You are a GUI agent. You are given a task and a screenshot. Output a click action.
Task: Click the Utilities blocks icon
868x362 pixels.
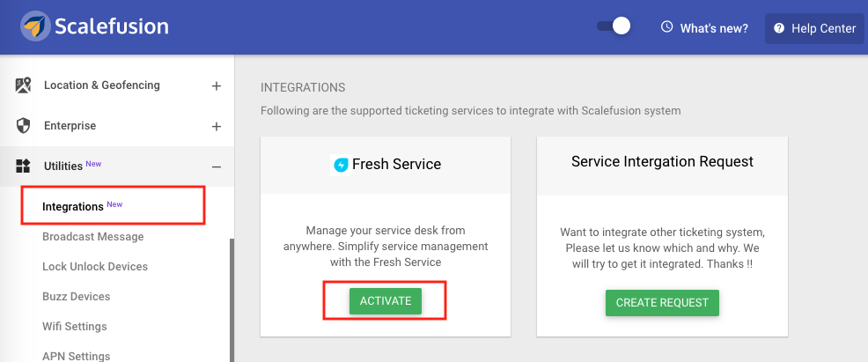[x=23, y=166]
